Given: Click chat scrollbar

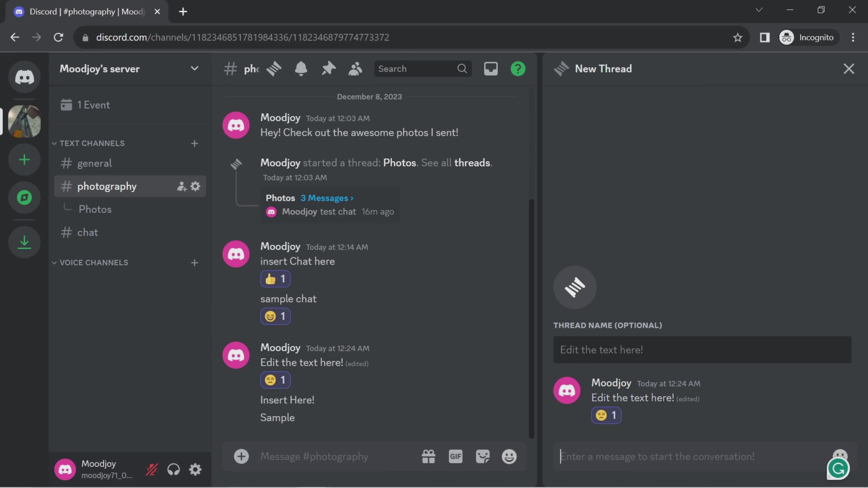Looking at the screenshot, I should click(531, 319).
